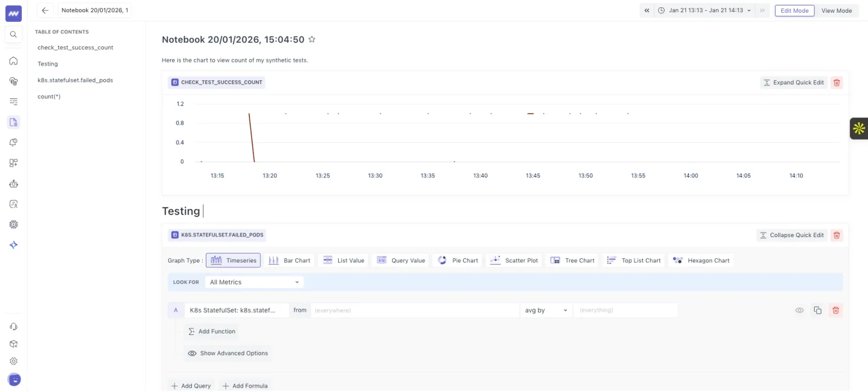The width and height of the screenshot is (868, 392).
Task: Go to Testing in table of contents
Action: (x=48, y=64)
